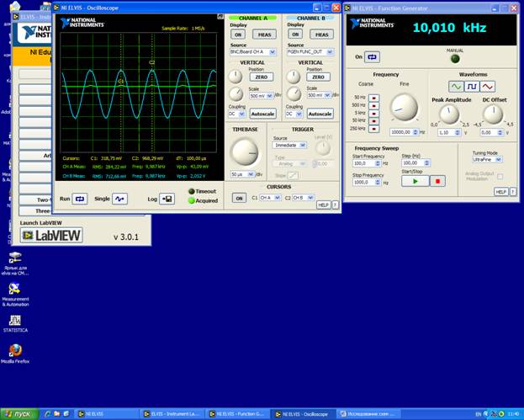This screenshot has width=524, height=420.
Task: Toggle Channel A Display ON button
Action: coord(238,35)
